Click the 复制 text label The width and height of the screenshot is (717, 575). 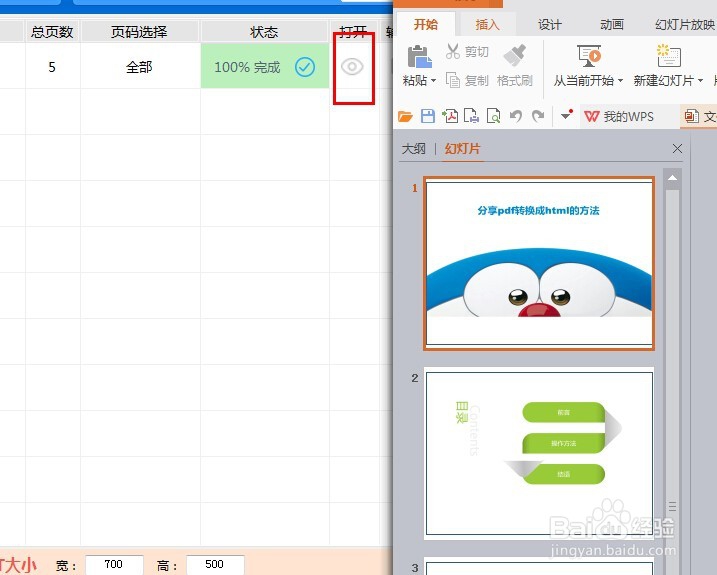pos(477,81)
